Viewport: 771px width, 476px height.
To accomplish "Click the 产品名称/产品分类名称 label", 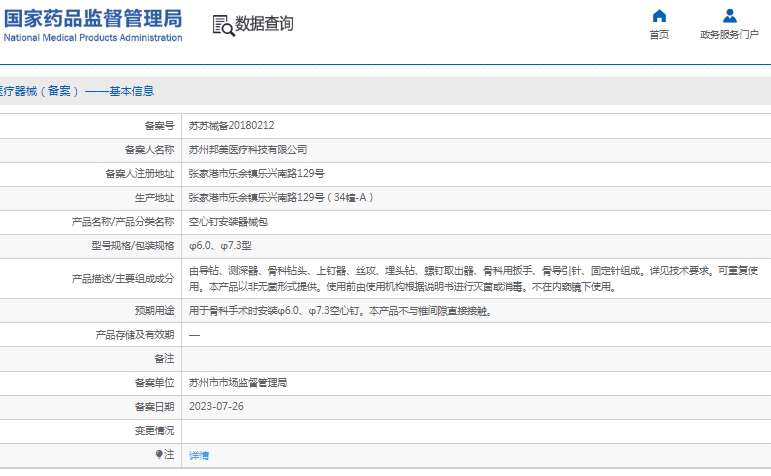I will 123,222.
